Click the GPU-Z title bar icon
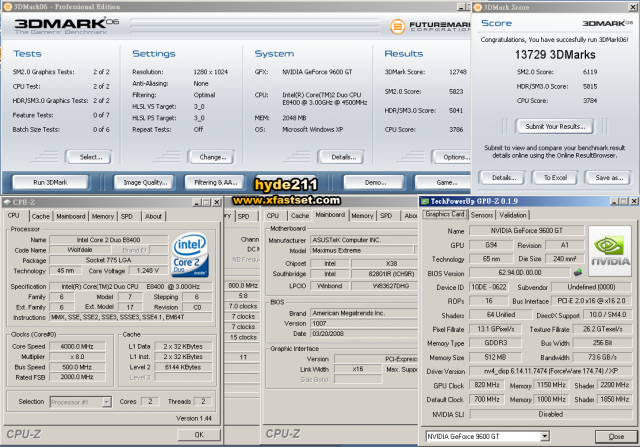Screen dimensions: 640x447 [x=425, y=201]
